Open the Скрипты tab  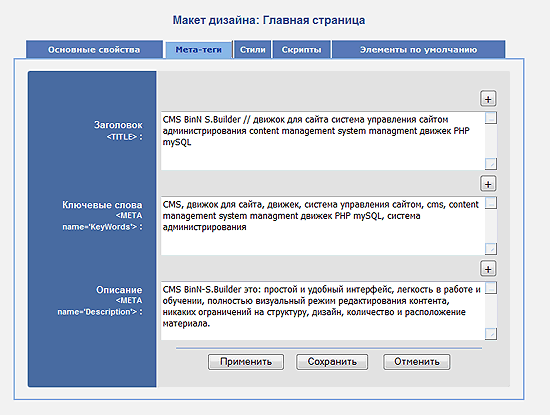pyautogui.click(x=301, y=49)
